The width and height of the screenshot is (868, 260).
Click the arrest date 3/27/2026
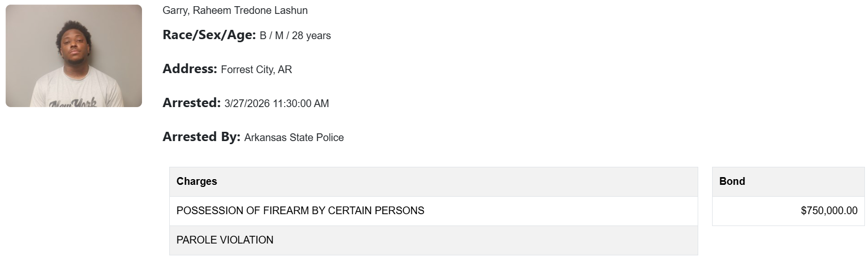(x=247, y=103)
